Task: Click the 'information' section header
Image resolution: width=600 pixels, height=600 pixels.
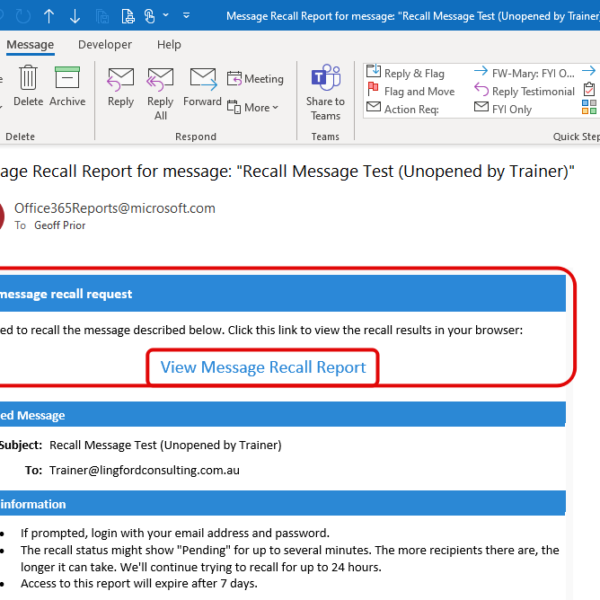Action: point(283,504)
